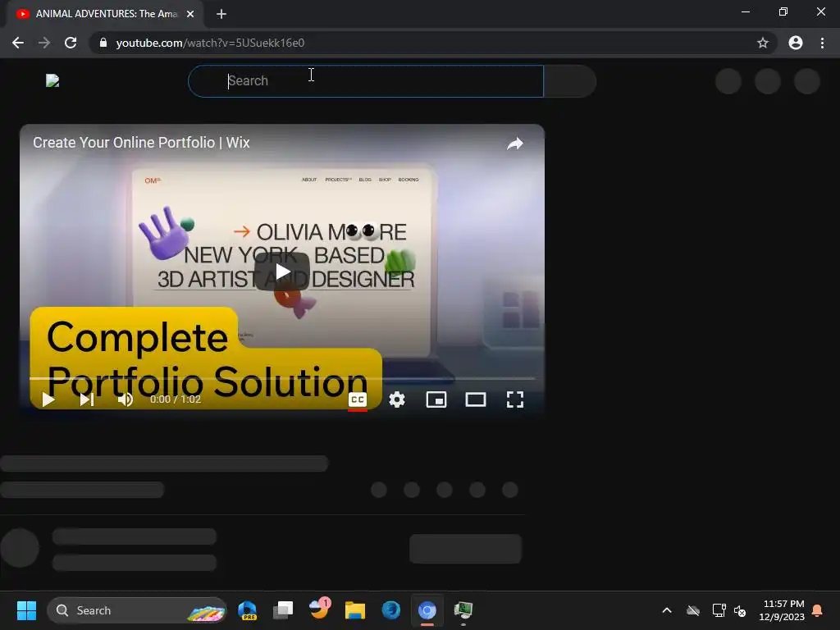Switch to theater mode icon
The width and height of the screenshot is (840, 630).
[476, 399]
